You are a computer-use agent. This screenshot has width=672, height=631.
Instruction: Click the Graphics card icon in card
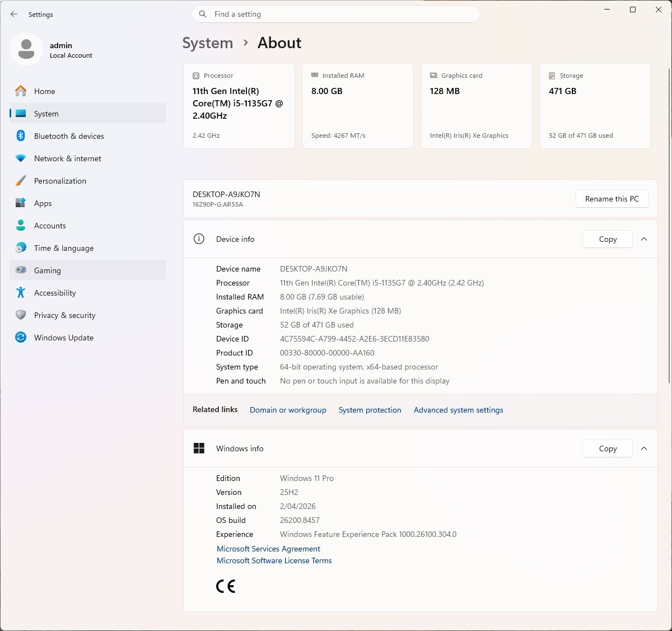point(433,75)
